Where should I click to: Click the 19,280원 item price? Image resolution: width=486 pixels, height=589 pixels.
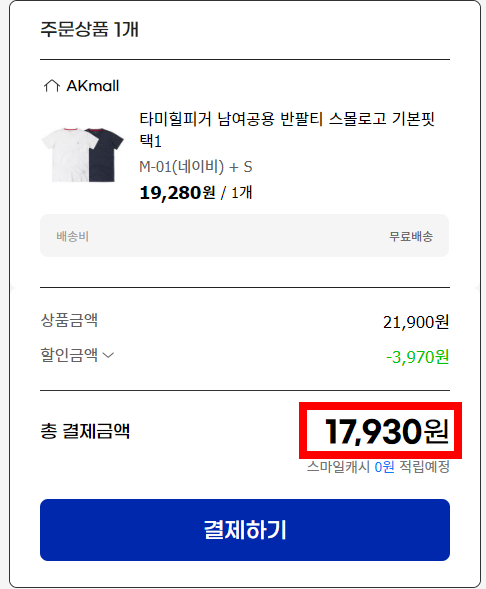[x=177, y=193]
